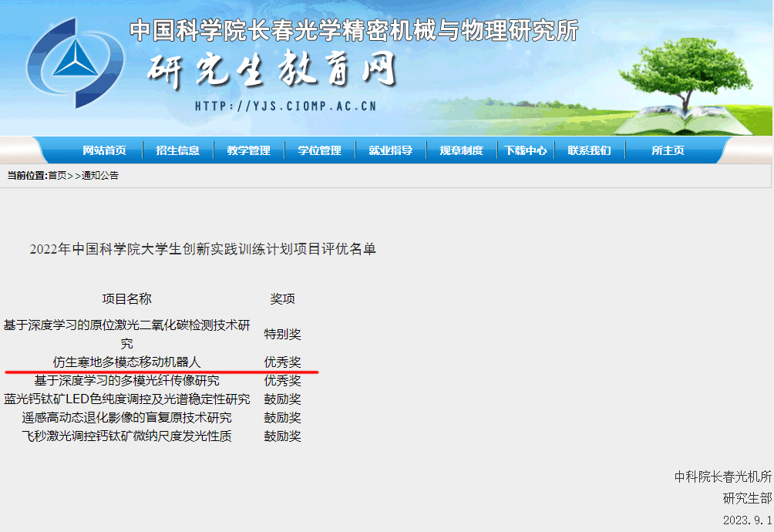Open the 规章制度 menu item
The image size is (774, 532).
coord(461,150)
